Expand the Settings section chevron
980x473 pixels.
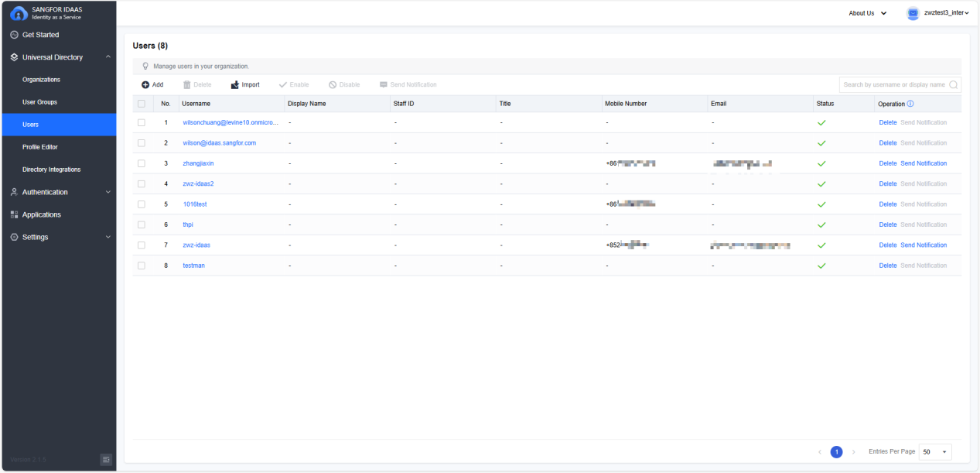pos(108,237)
